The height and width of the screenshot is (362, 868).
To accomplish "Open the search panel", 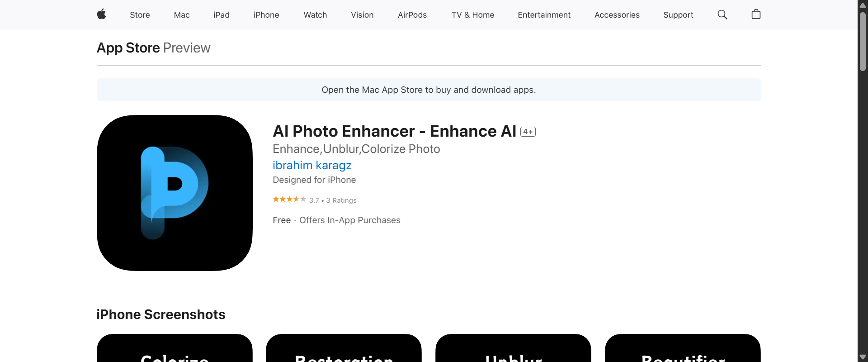I will tap(722, 14).
